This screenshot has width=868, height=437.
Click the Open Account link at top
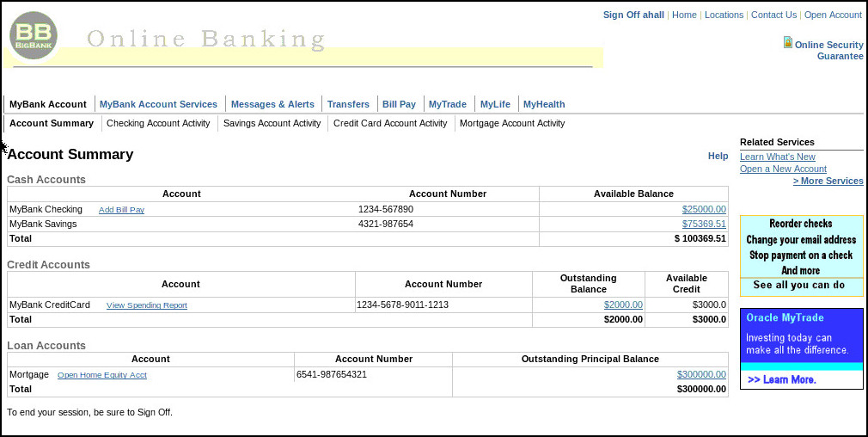point(833,15)
